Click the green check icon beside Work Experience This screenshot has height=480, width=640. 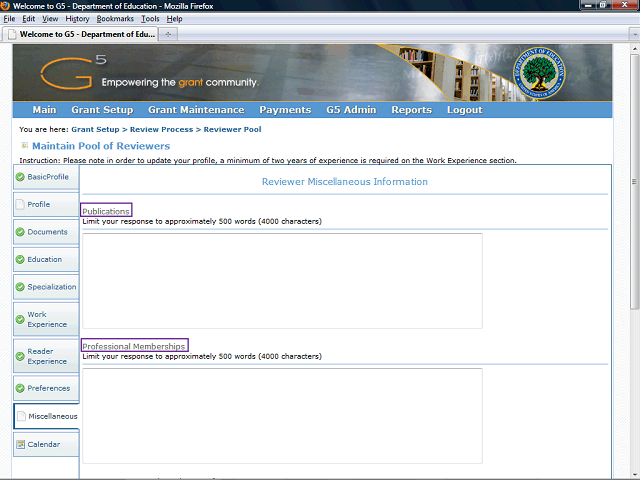point(20,319)
